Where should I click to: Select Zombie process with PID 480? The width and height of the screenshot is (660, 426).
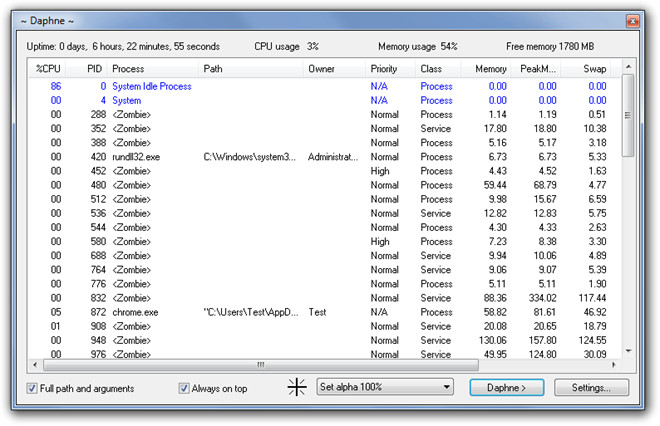pos(325,185)
